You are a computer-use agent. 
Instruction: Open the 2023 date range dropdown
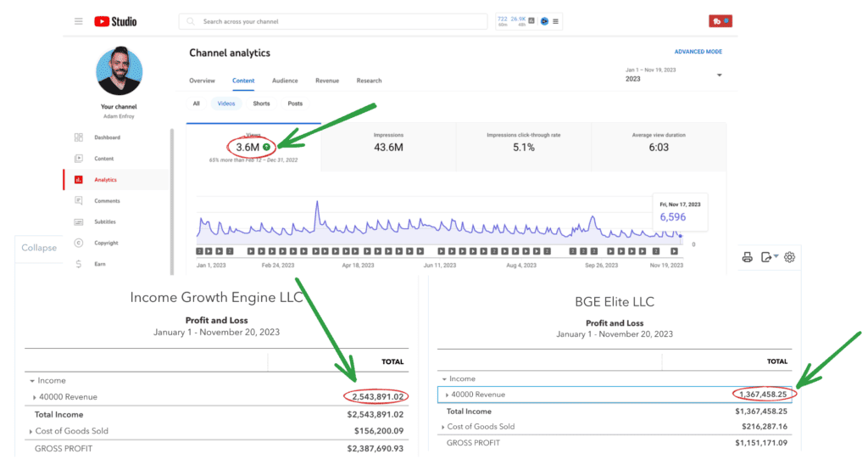(674, 75)
